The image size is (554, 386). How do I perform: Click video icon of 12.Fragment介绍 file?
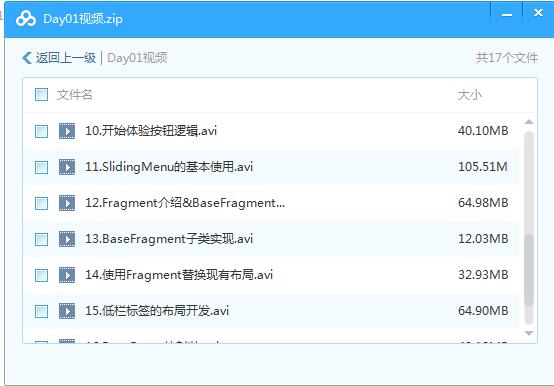(67, 203)
